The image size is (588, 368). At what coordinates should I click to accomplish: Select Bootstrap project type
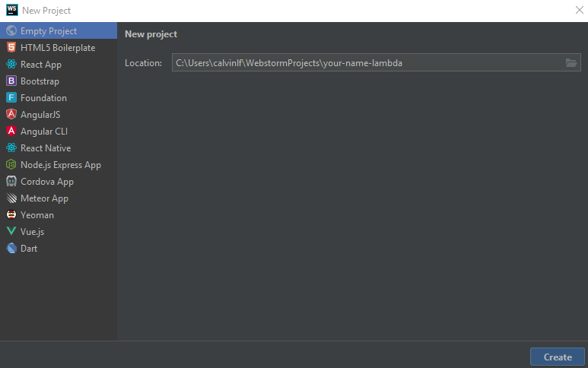click(x=59, y=81)
